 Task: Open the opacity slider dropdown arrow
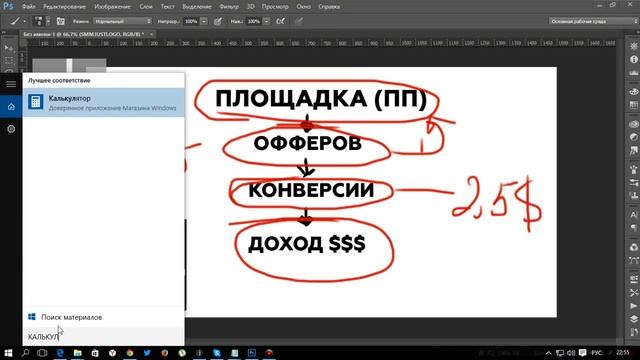pos(204,21)
